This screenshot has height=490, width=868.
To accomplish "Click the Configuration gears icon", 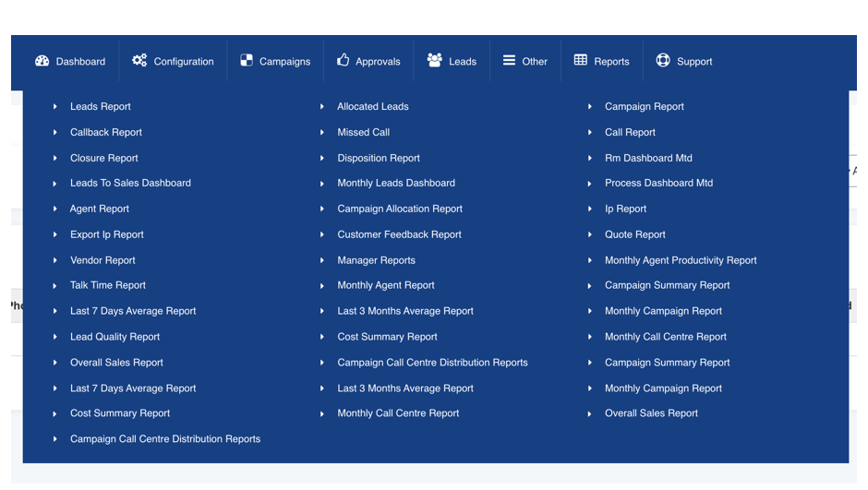I will 139,61.
